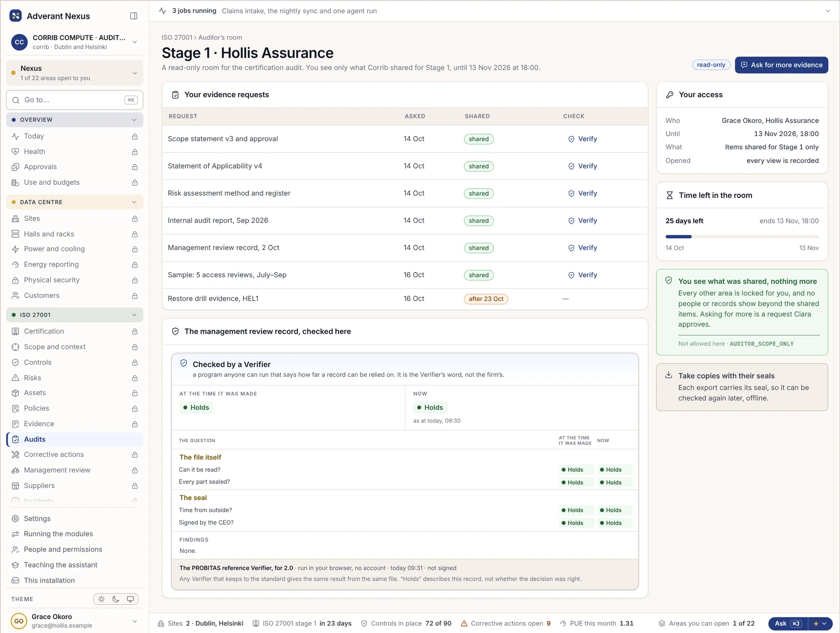Switch to dark theme moon toggle
This screenshot has width=840, height=633.
[116, 599]
